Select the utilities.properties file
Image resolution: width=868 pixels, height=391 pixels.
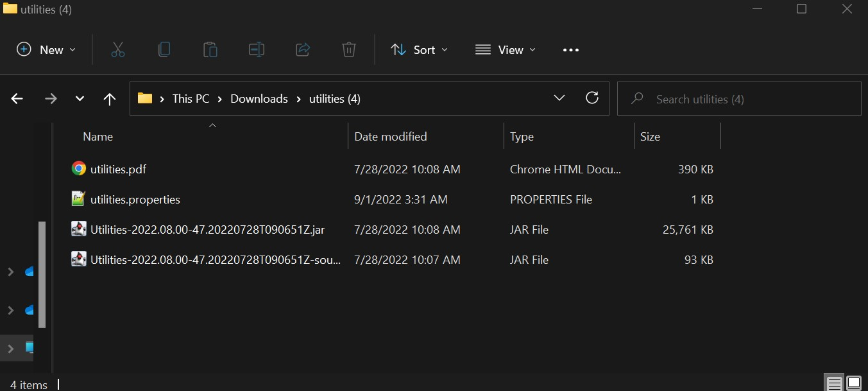coord(135,200)
